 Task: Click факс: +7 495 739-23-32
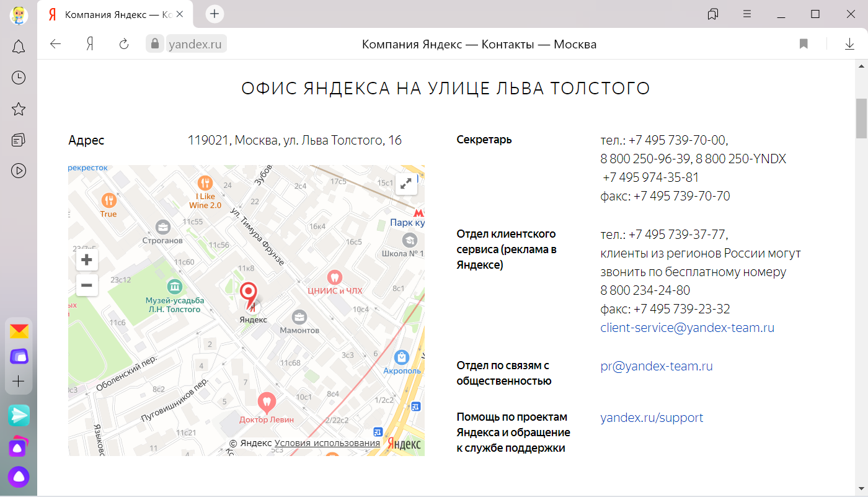(x=665, y=309)
